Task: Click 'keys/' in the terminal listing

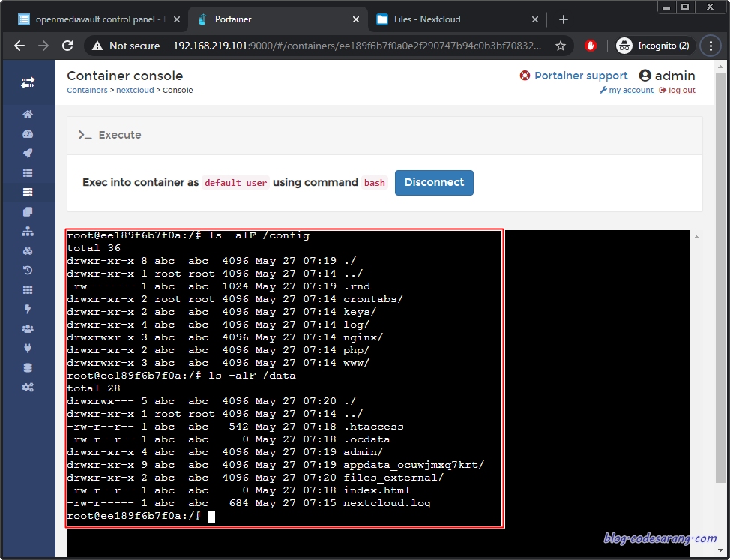Action: coord(360,312)
